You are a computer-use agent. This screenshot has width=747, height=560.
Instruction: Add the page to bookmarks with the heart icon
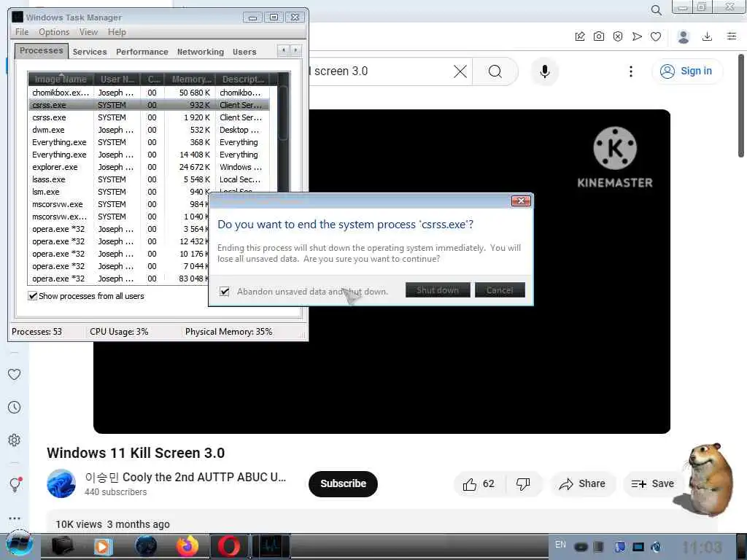656,36
